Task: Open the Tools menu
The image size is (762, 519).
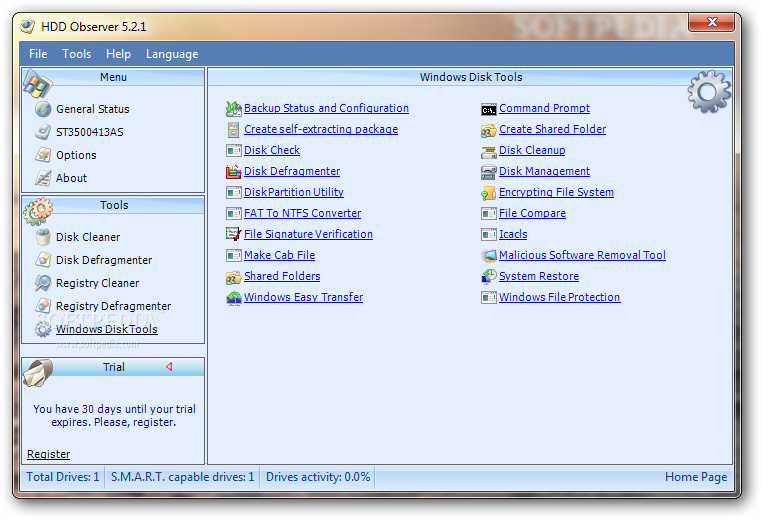Action: point(77,54)
